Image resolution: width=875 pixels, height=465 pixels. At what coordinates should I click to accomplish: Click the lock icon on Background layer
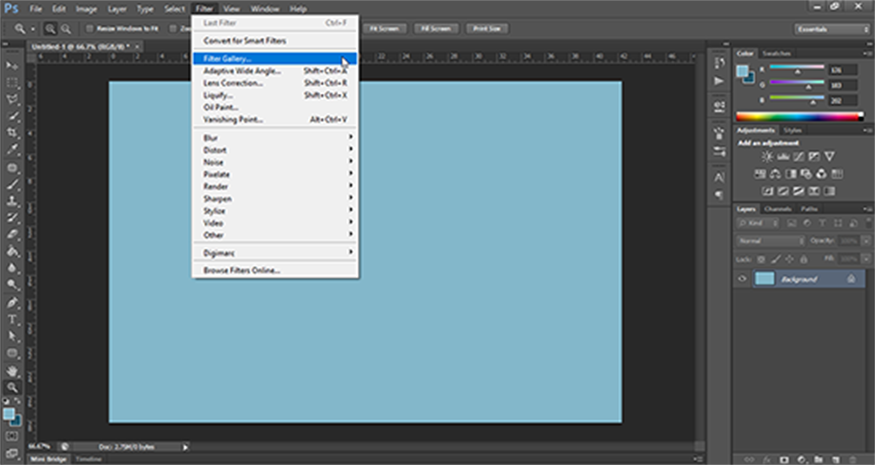coord(849,279)
